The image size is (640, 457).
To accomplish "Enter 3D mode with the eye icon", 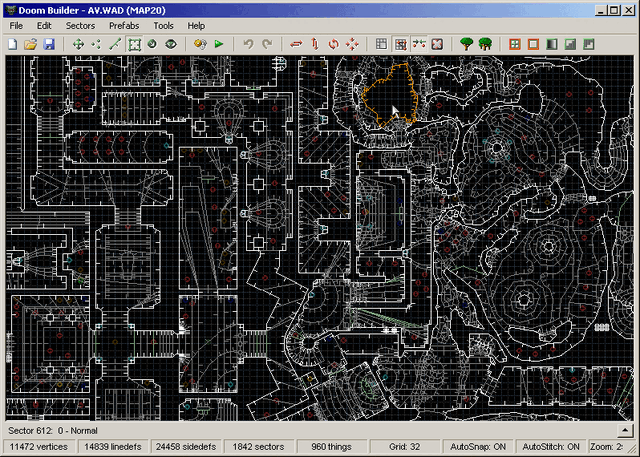I will (171, 44).
